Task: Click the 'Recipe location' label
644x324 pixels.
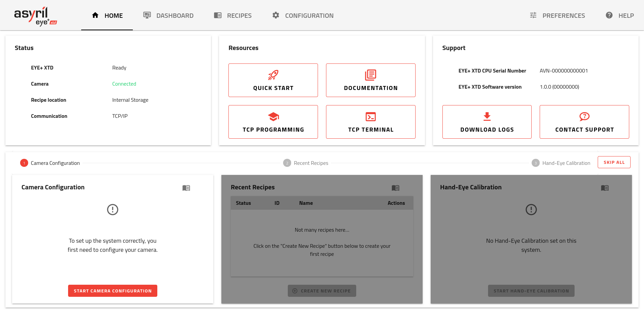Action: (49, 100)
